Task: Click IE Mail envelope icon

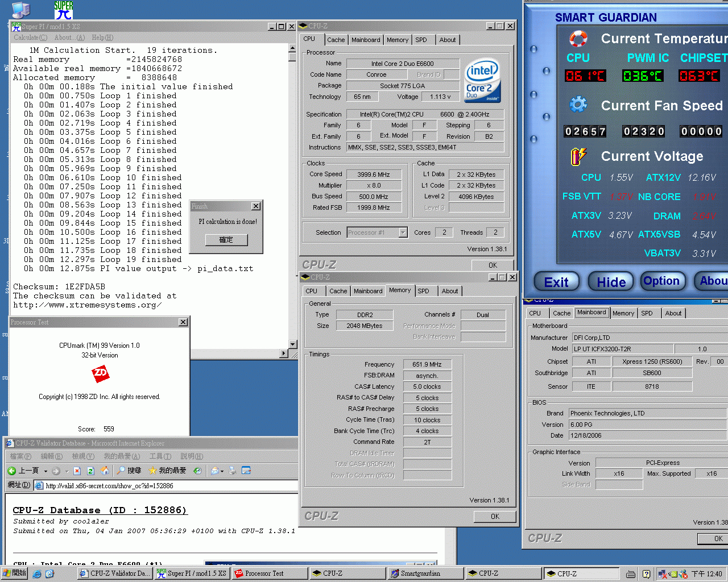Action: coord(214,471)
